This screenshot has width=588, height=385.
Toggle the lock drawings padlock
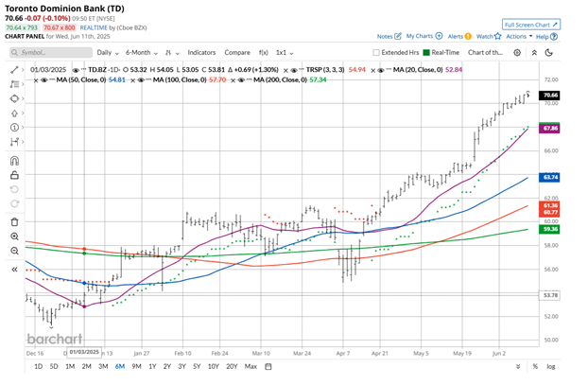(x=14, y=175)
